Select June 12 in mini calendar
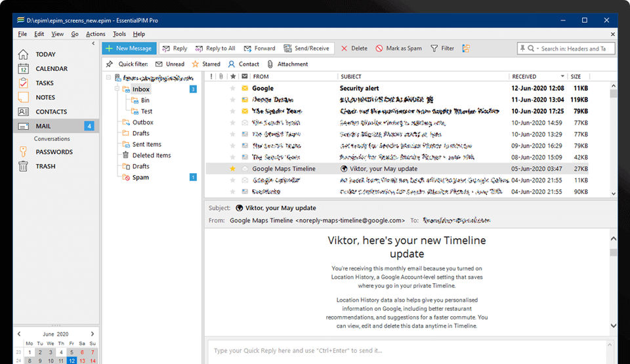The image size is (630, 364). (72, 361)
